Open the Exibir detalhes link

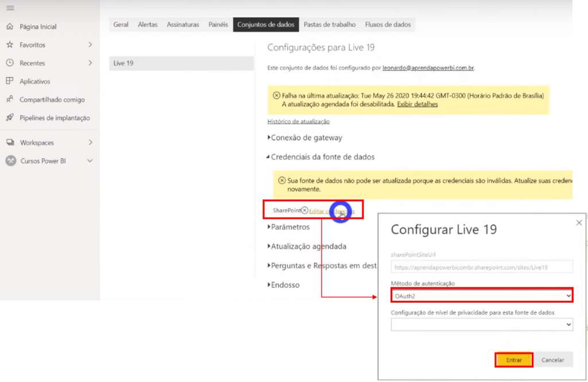coord(417,105)
